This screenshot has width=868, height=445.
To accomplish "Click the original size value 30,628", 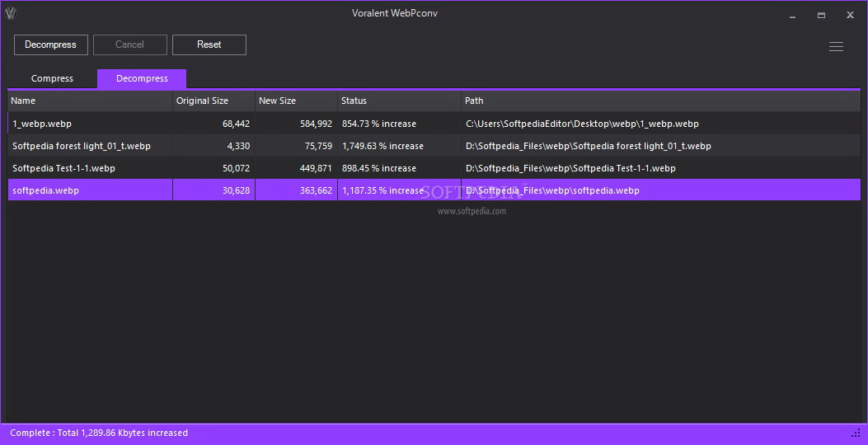I will [x=236, y=190].
